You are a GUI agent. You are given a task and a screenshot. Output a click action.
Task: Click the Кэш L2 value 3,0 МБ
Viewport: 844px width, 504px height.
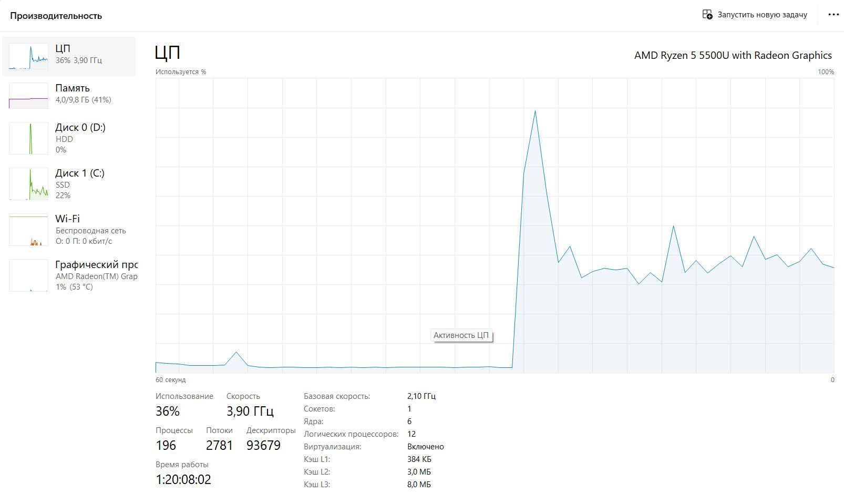419,472
